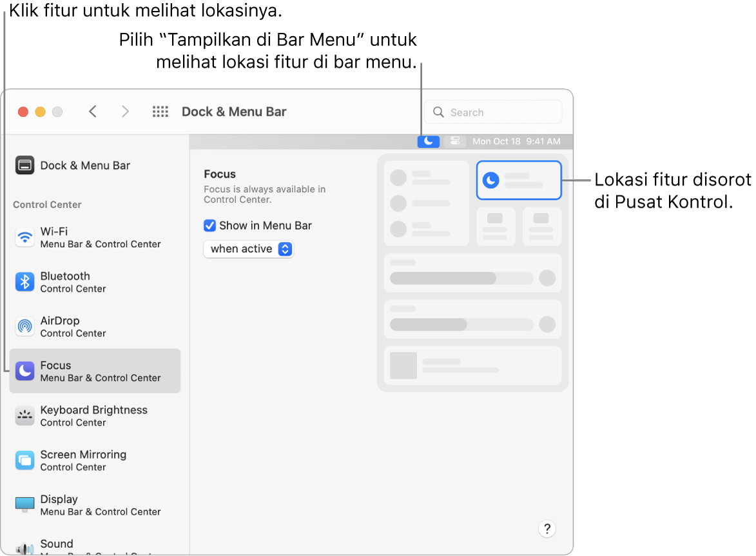
Task: Click the Screen Mirroring icon in menu bar preview
Action: point(455,141)
